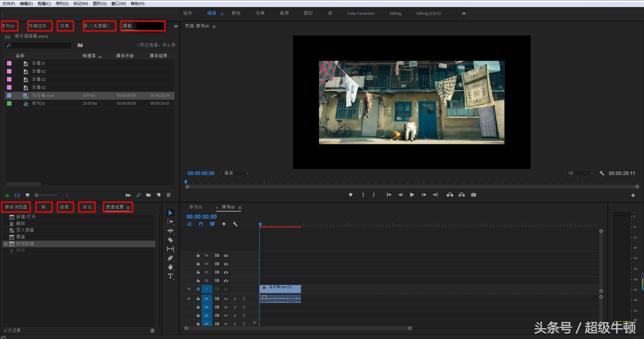Click the timeline wrench settings icon
Image resolution: width=644 pixels, height=339 pixels.
point(235,224)
